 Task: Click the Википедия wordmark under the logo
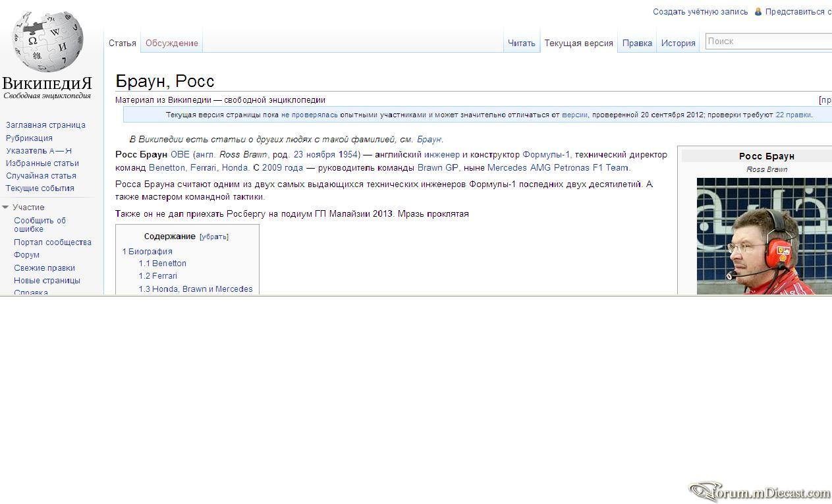click(x=47, y=84)
